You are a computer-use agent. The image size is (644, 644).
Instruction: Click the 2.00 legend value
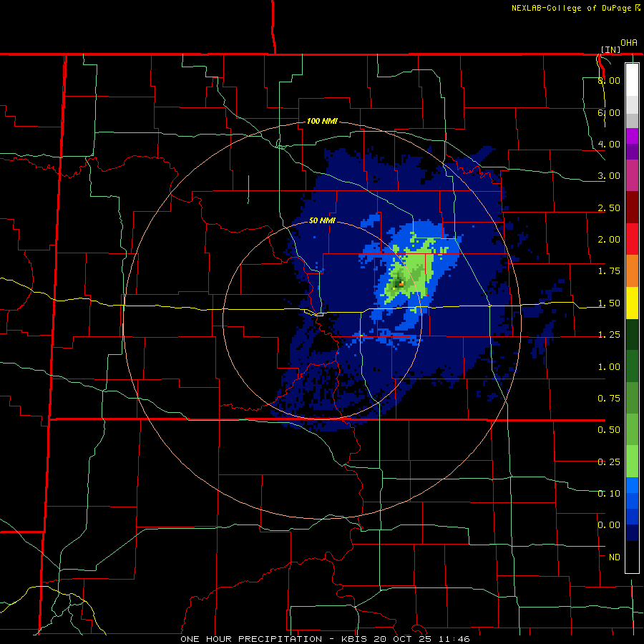(609, 240)
